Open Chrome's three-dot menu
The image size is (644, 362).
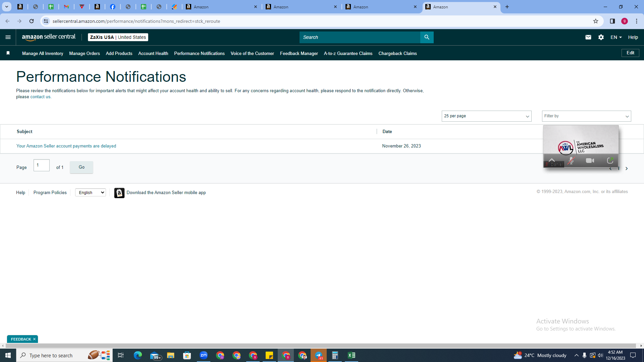[637, 21]
